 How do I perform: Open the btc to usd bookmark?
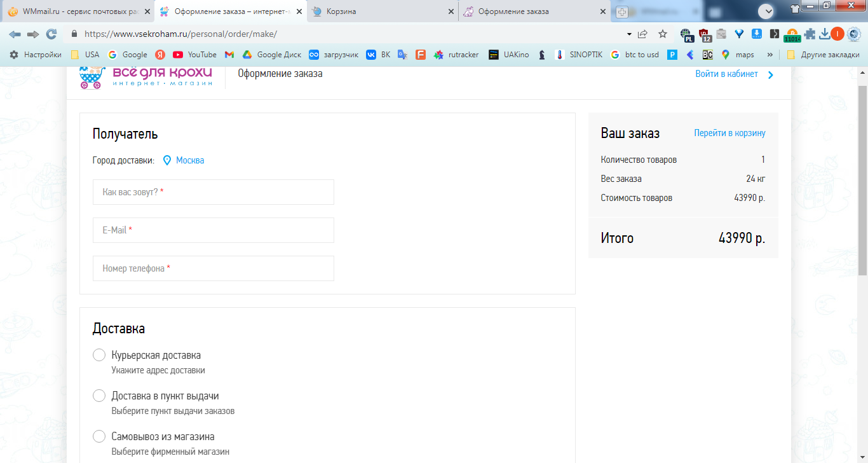[x=634, y=55]
